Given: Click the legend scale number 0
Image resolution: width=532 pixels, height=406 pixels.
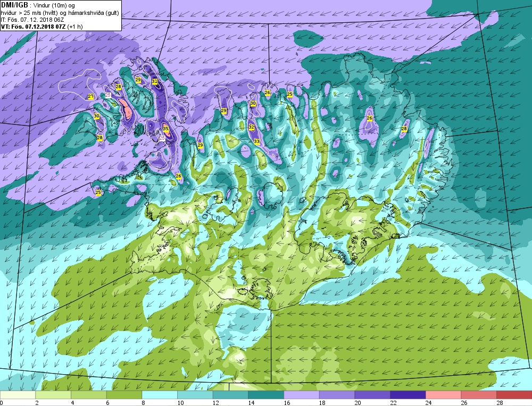Looking at the screenshot, I should click(2, 403).
